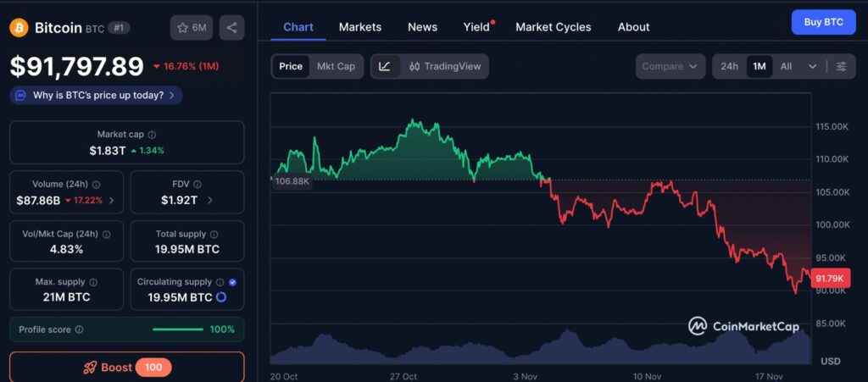
Task: Select the Mkt Cap chart toggle
Action: click(336, 66)
